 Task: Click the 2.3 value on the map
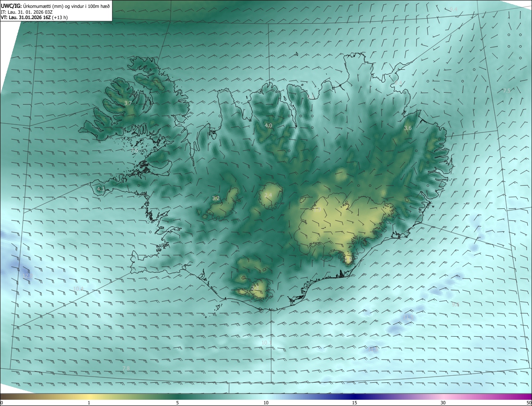(255, 287)
